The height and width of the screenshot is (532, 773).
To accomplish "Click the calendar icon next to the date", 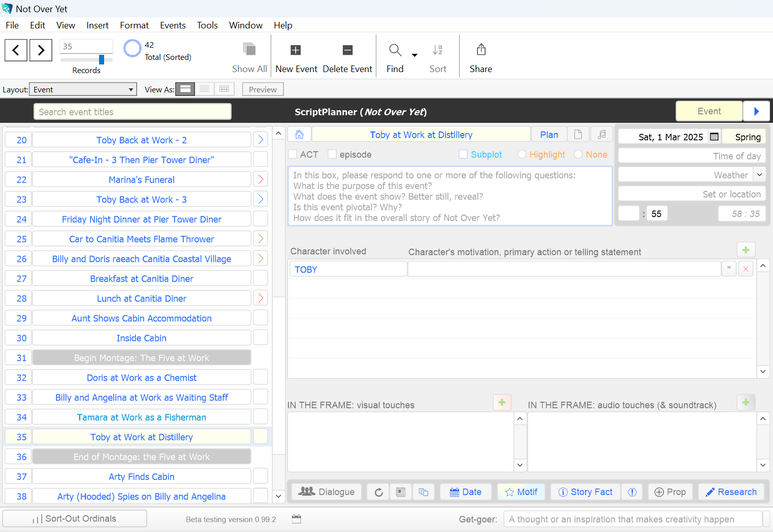I will click(714, 137).
